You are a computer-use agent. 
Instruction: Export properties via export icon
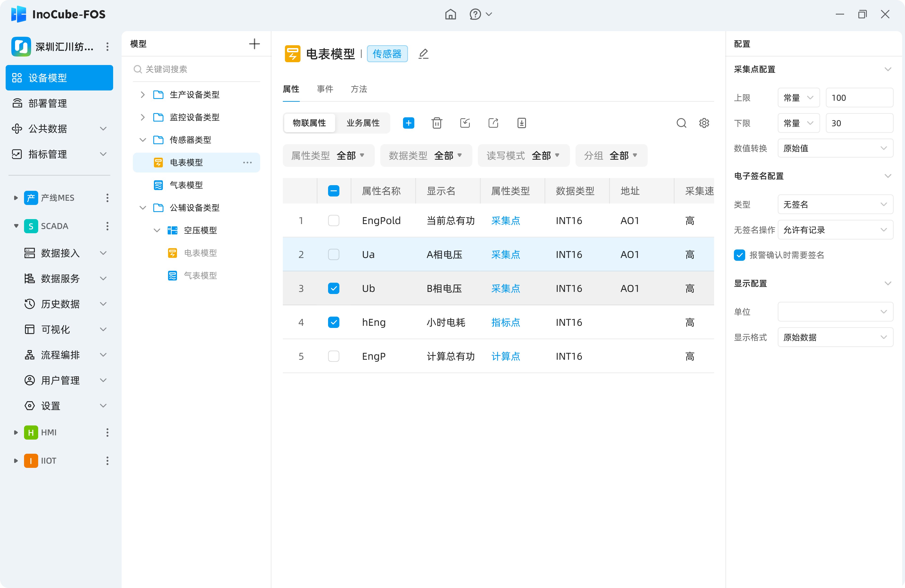tap(493, 123)
